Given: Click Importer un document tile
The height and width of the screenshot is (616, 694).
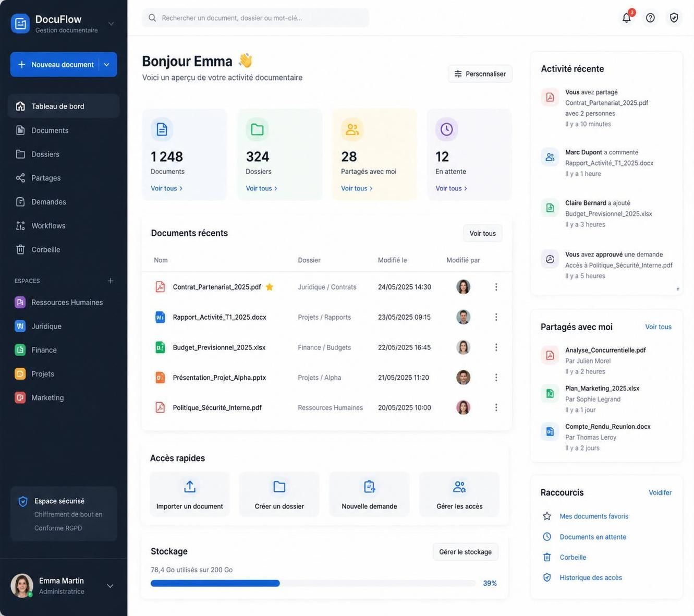Looking at the screenshot, I should tap(190, 494).
